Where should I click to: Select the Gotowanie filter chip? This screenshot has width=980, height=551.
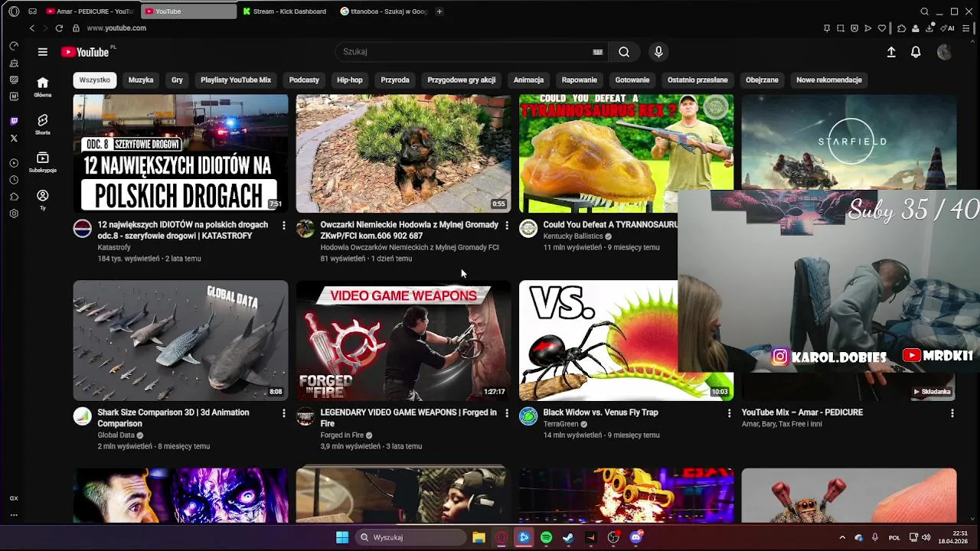632,80
